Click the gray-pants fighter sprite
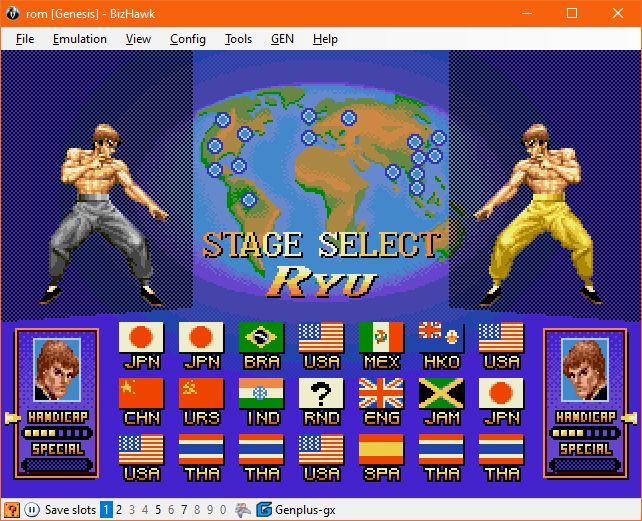This screenshot has height=521, width=642. [x=103, y=215]
